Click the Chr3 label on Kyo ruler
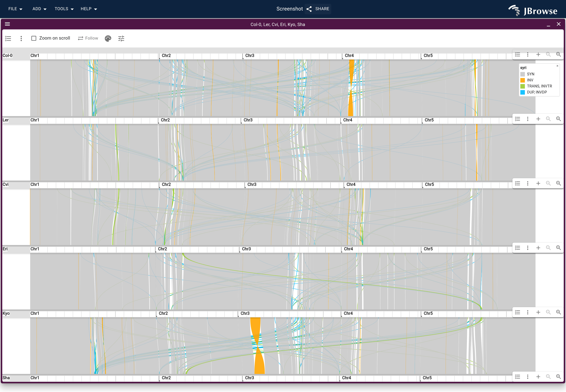This screenshot has height=392, width=566. tap(245, 313)
